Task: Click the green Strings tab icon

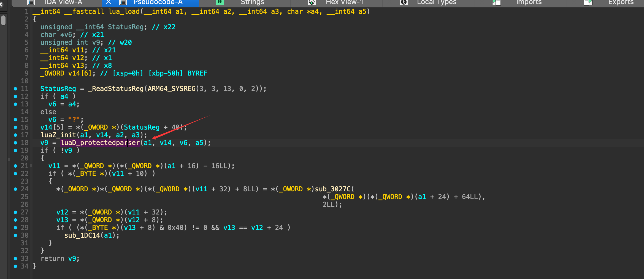Action: (x=220, y=2)
